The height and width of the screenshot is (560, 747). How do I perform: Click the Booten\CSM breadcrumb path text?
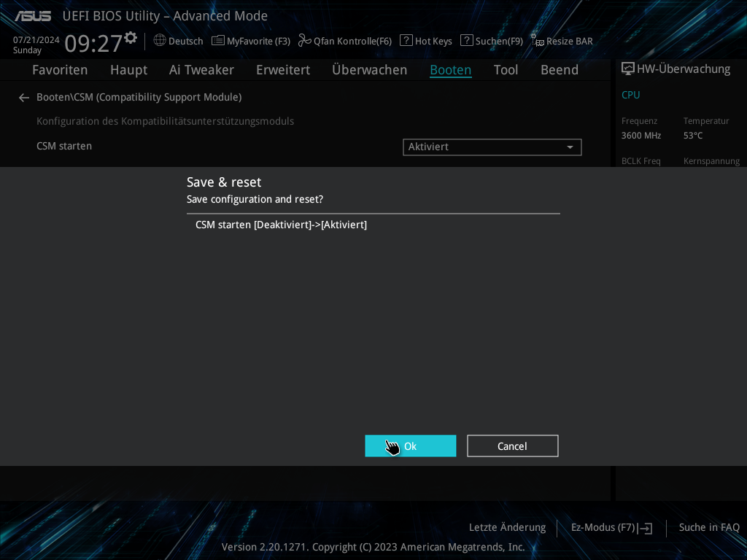(x=139, y=97)
